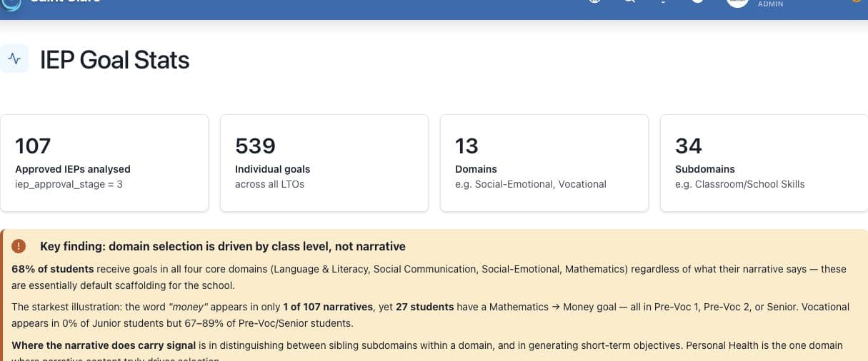The height and width of the screenshot is (361, 868).
Task: Click the IEP Goal Stats page heading
Action: pos(114,60)
